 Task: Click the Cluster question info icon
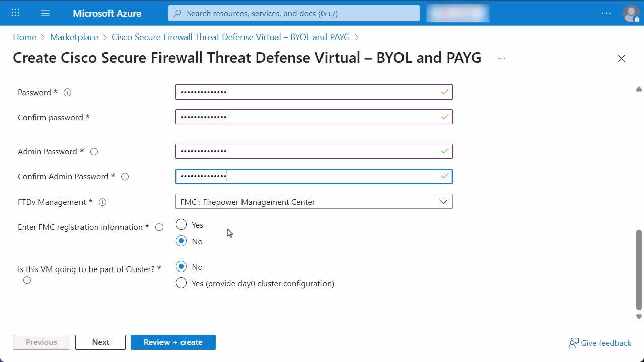click(27, 280)
